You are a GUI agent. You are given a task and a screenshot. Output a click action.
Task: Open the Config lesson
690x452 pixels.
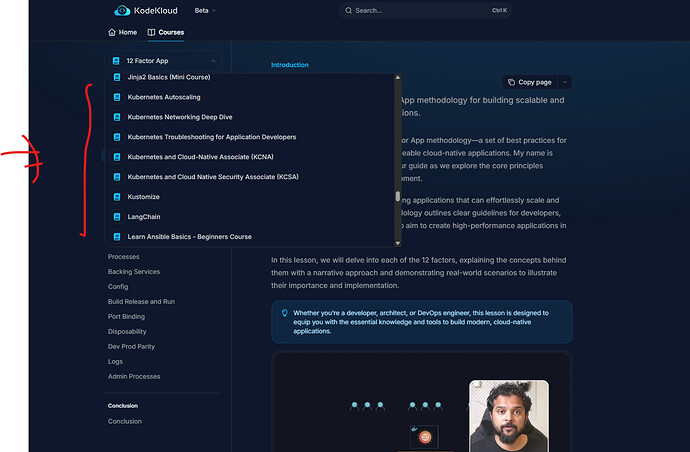118,287
